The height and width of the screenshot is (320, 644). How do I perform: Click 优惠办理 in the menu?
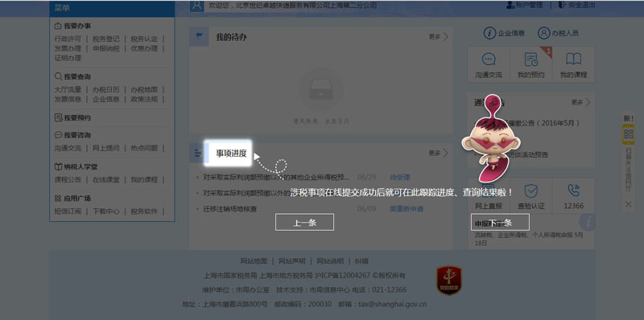144,48
